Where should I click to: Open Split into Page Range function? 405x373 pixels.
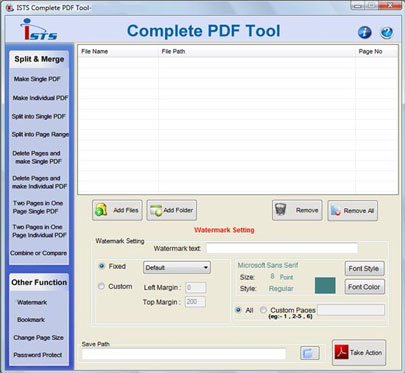40,134
